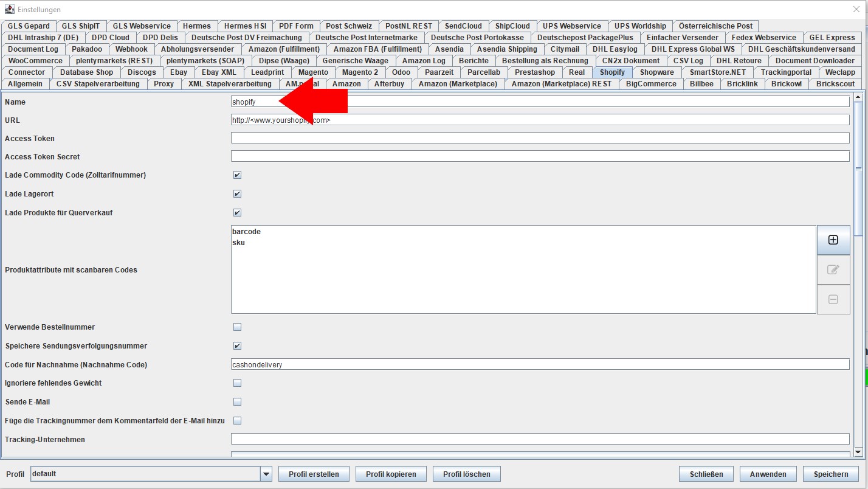Viewport: 868px width, 489px height.
Task: Click the Profil combo box showing default
Action: coord(151,474)
